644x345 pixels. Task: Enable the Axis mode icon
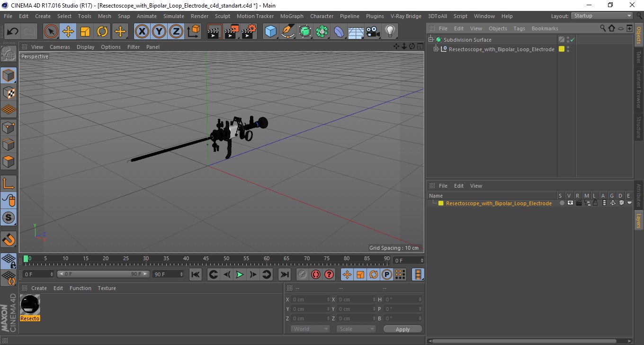coord(9,183)
